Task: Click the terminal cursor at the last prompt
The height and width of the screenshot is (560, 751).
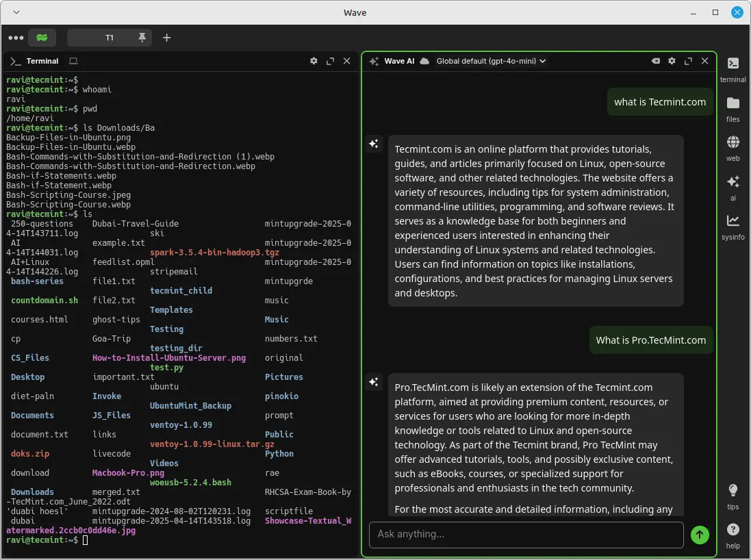Action: (86, 540)
